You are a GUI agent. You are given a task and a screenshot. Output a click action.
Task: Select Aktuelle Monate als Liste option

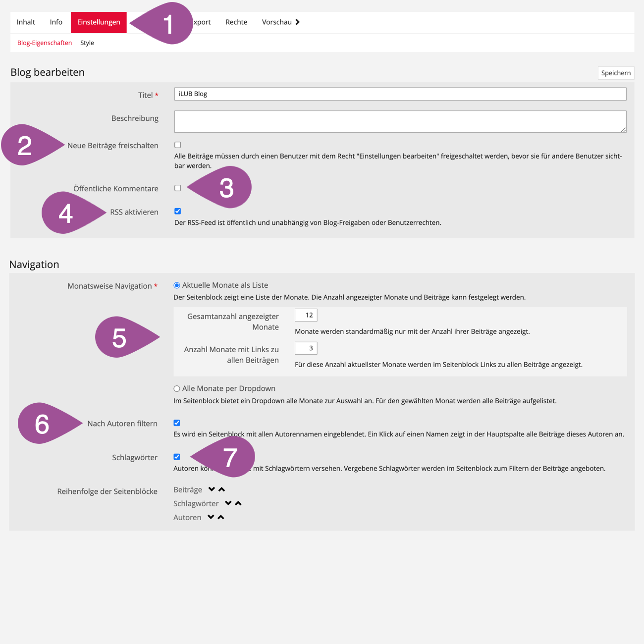(x=177, y=285)
